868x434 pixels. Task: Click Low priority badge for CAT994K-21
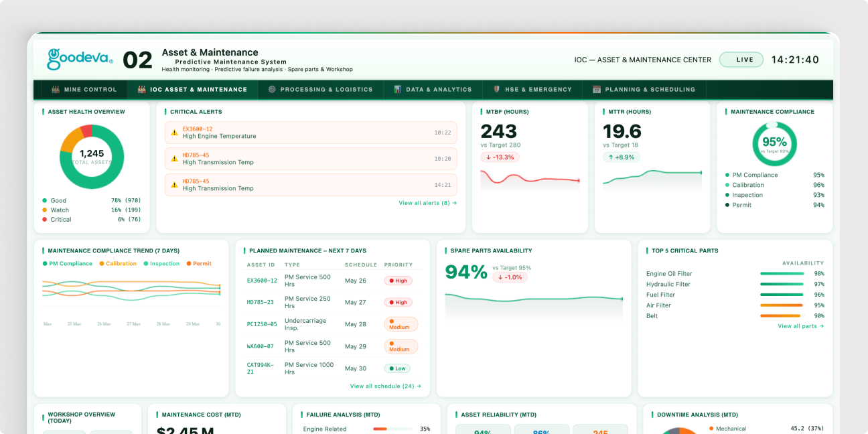pyautogui.click(x=397, y=368)
